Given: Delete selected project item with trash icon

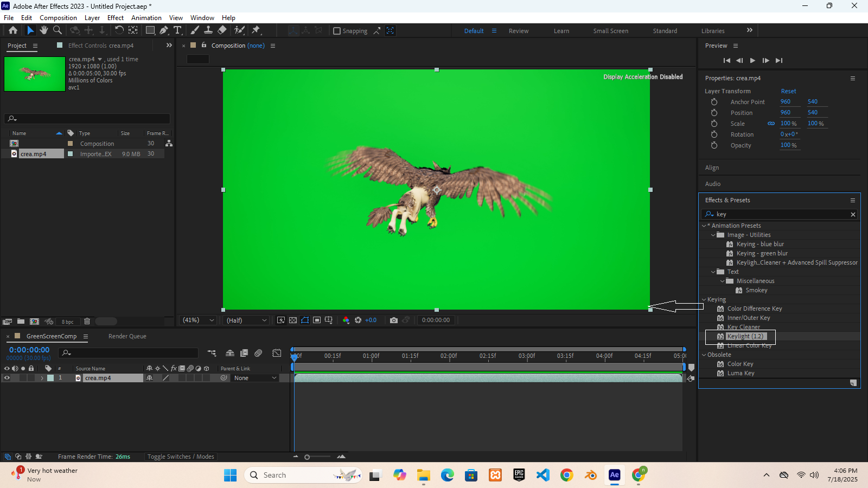Looking at the screenshot, I should click(x=87, y=322).
